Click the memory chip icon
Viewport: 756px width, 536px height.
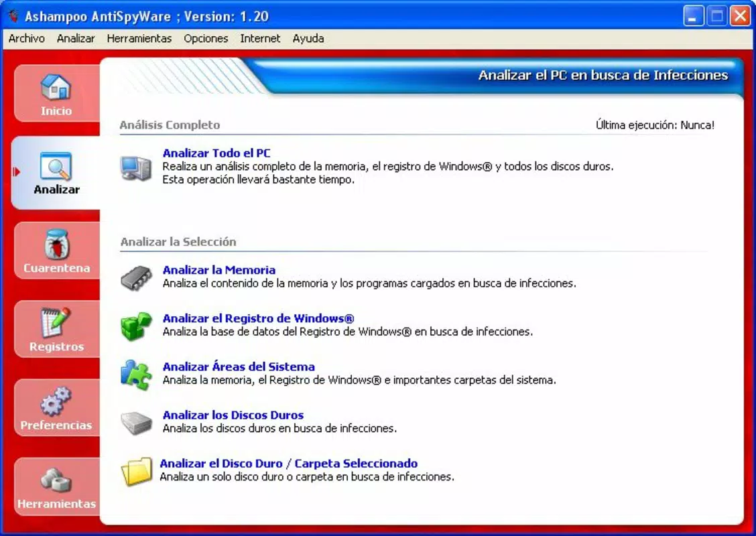pyautogui.click(x=136, y=278)
